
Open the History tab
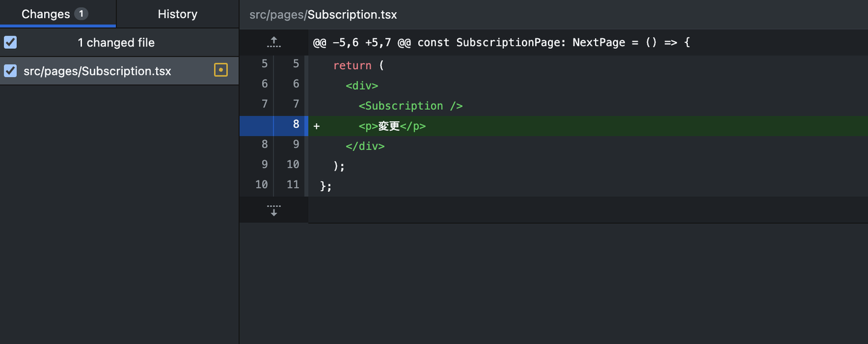point(177,14)
